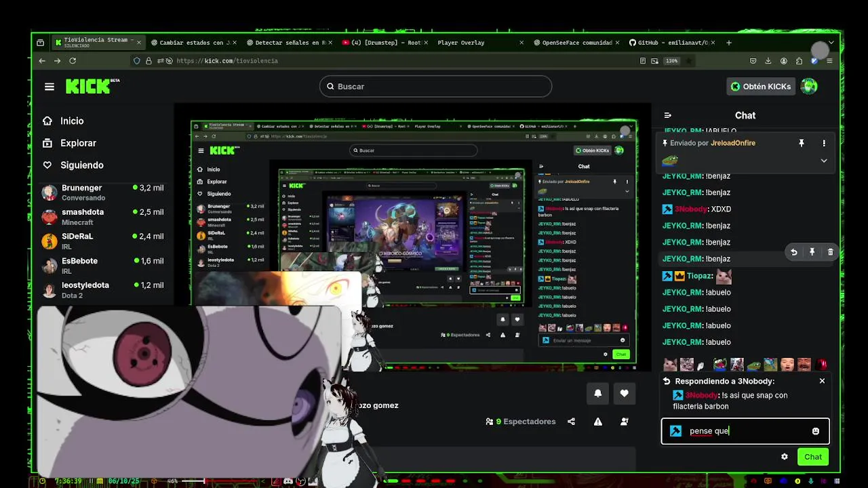This screenshot has height=488, width=868.
Task: Open Firefox application menu
Action: 829,60
